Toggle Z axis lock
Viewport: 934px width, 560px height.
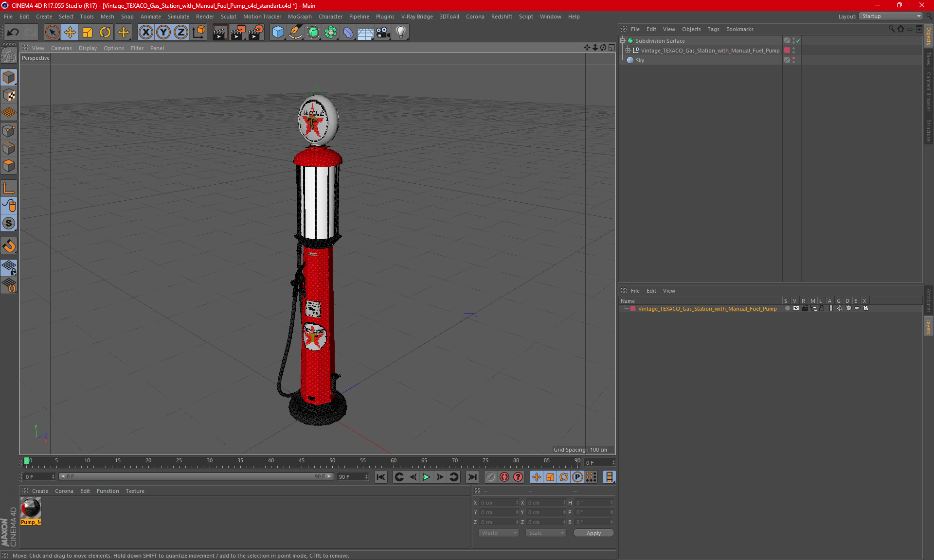pos(181,32)
